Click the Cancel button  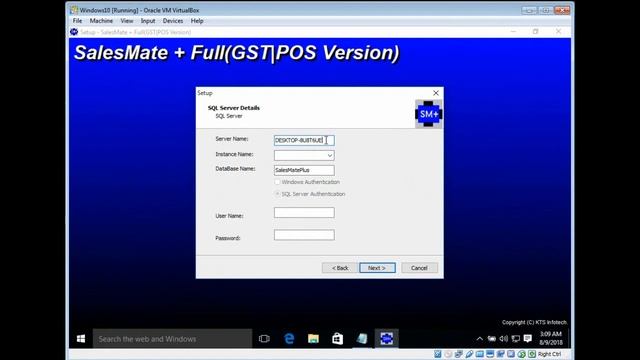pyautogui.click(x=419, y=268)
